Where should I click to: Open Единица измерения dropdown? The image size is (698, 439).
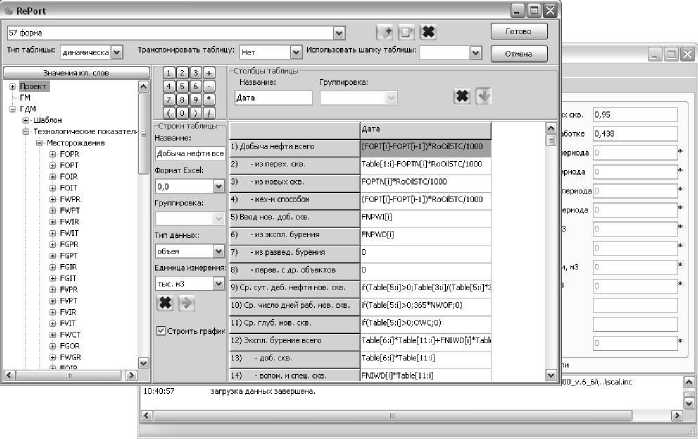(x=219, y=284)
